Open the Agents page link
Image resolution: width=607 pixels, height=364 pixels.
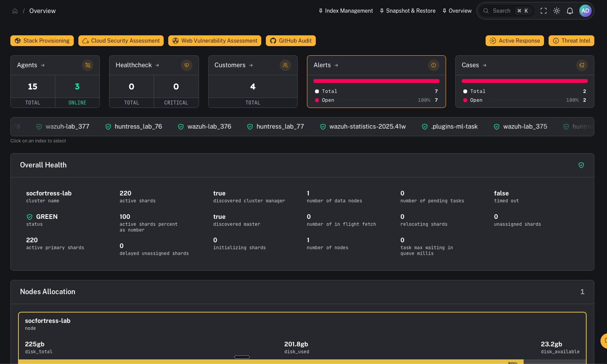(x=31, y=65)
